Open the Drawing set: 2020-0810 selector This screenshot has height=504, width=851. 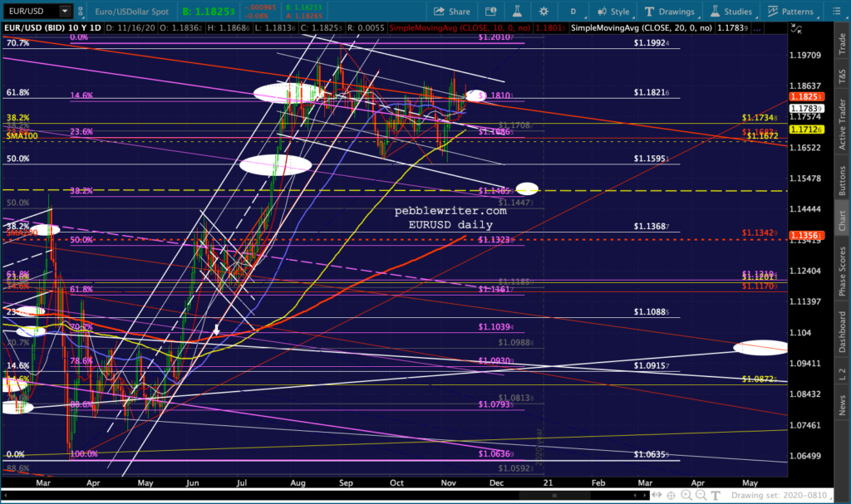click(780, 496)
